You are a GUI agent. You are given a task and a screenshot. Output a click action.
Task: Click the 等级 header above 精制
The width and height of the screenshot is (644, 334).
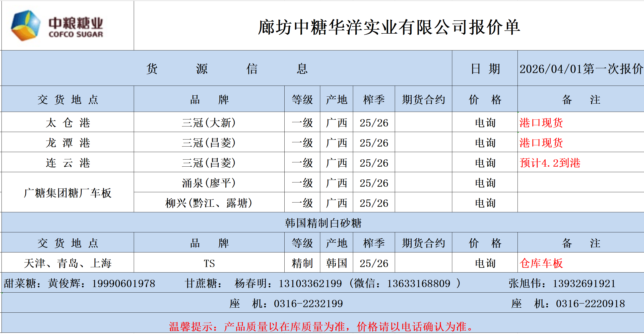pyautogui.click(x=302, y=243)
